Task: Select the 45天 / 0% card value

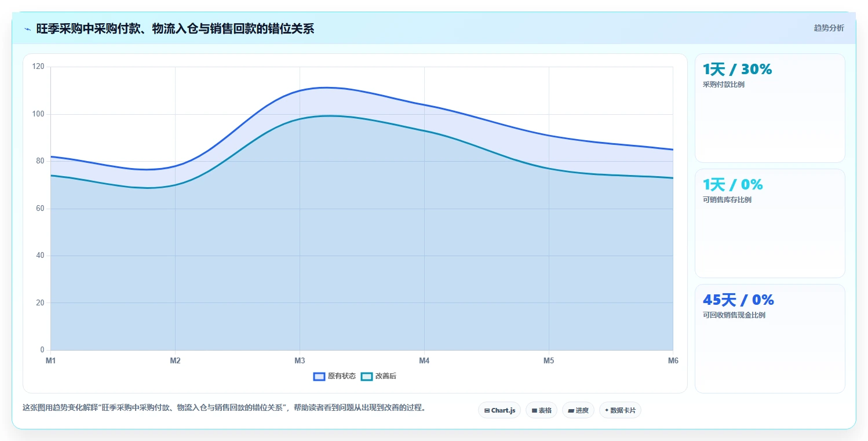Action: click(x=738, y=300)
